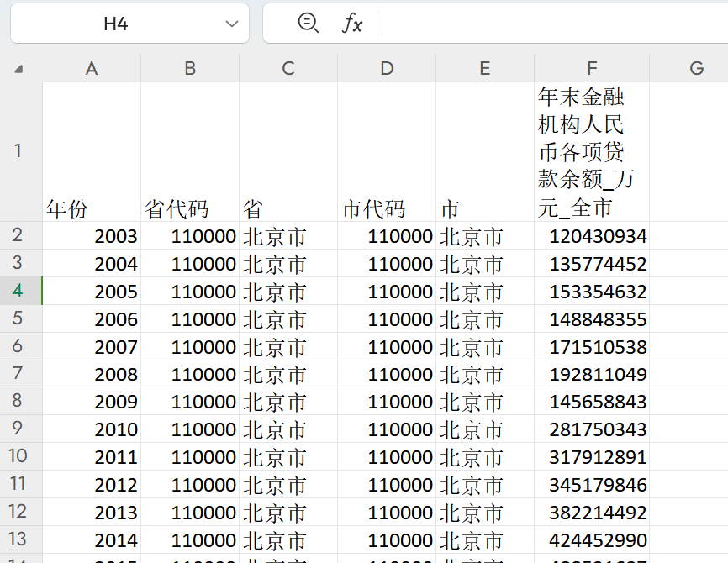Select the cell containing year 2012
This screenshot has width=728, height=563.
tap(92, 485)
